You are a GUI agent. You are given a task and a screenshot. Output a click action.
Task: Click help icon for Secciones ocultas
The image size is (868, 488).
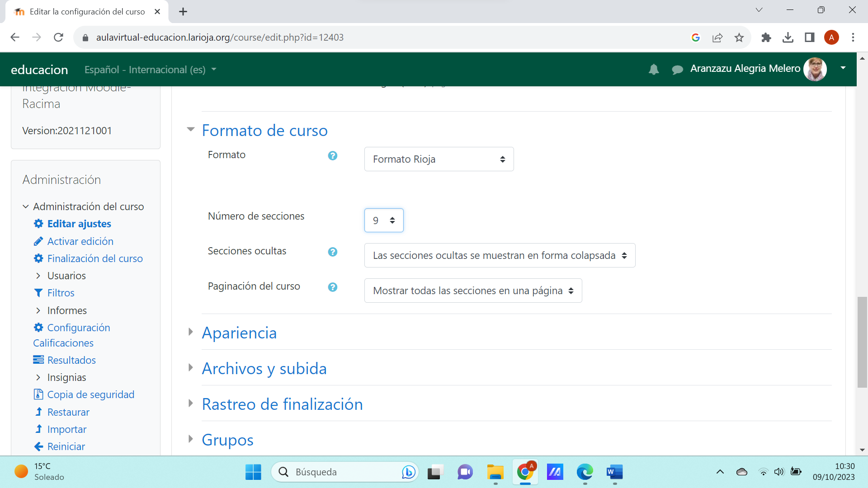[x=332, y=252]
